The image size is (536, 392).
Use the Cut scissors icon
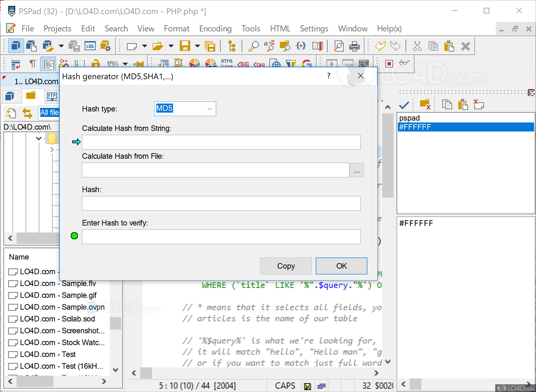(x=417, y=46)
